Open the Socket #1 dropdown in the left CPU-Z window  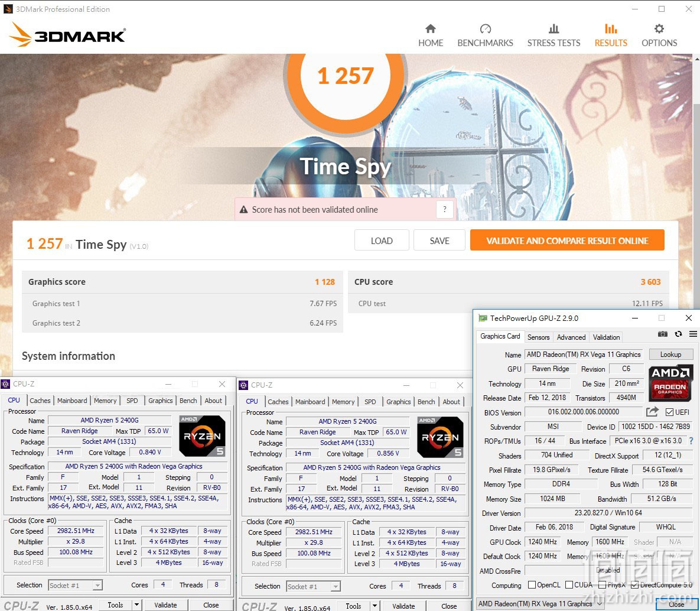click(x=75, y=585)
